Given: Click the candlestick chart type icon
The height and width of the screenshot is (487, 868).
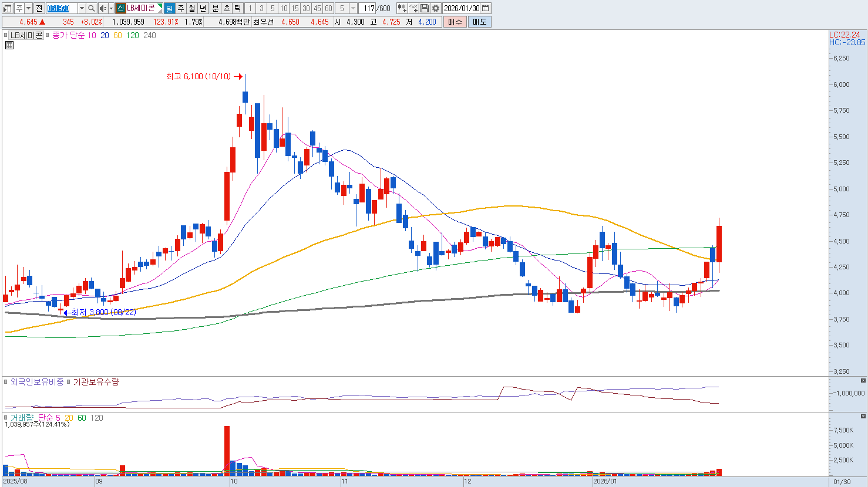Looking at the screenshot, I should click(x=402, y=8).
